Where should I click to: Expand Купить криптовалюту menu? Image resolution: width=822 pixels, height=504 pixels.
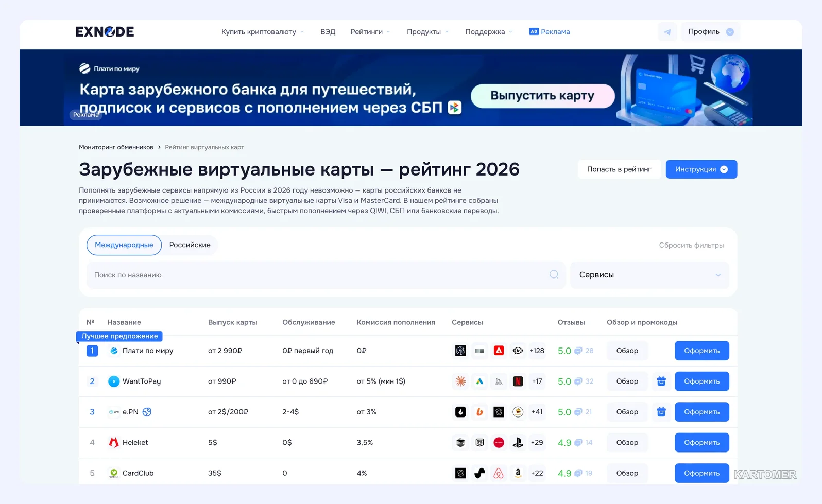point(263,32)
